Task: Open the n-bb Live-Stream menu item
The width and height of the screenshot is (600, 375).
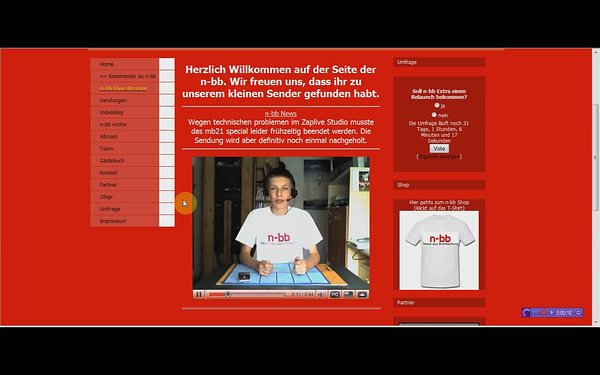Action: (125, 88)
